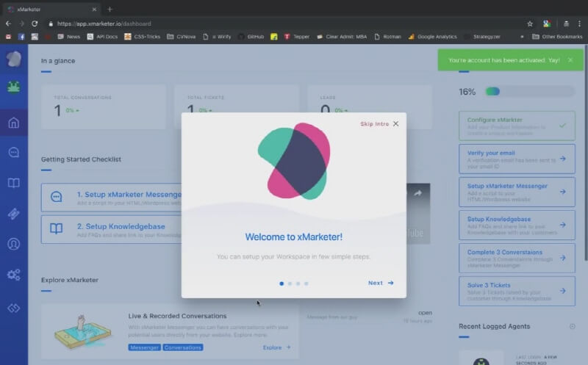Viewport: 588px width, 365px height.
Task: Click Explore link in Live Conversations card
Action: [x=277, y=347]
